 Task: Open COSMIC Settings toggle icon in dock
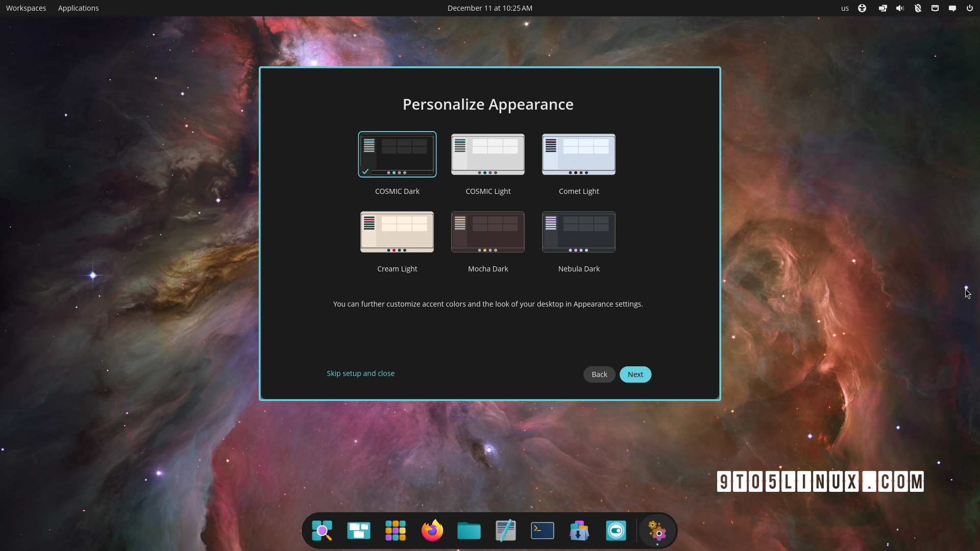coord(616,531)
